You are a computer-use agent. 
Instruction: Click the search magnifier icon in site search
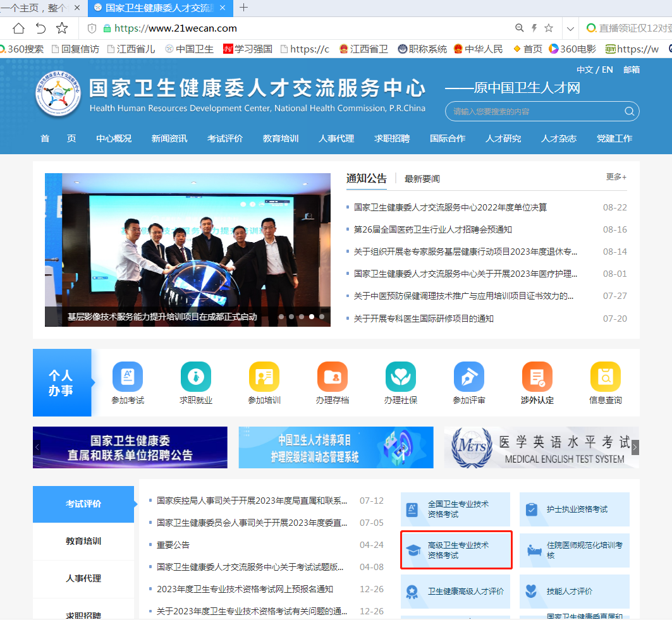(629, 112)
